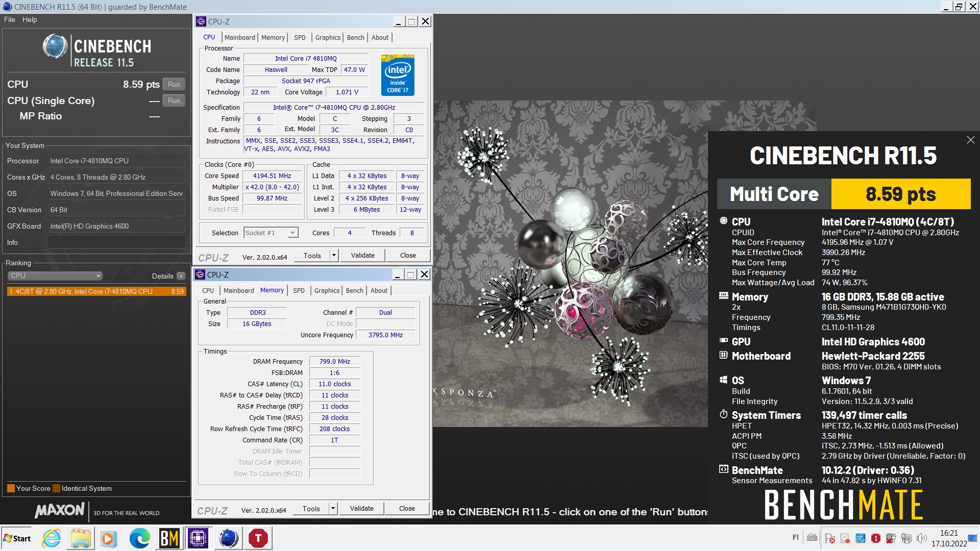Click the FI language indicator
This screenshot has height=551, width=980.
pyautogui.click(x=795, y=537)
